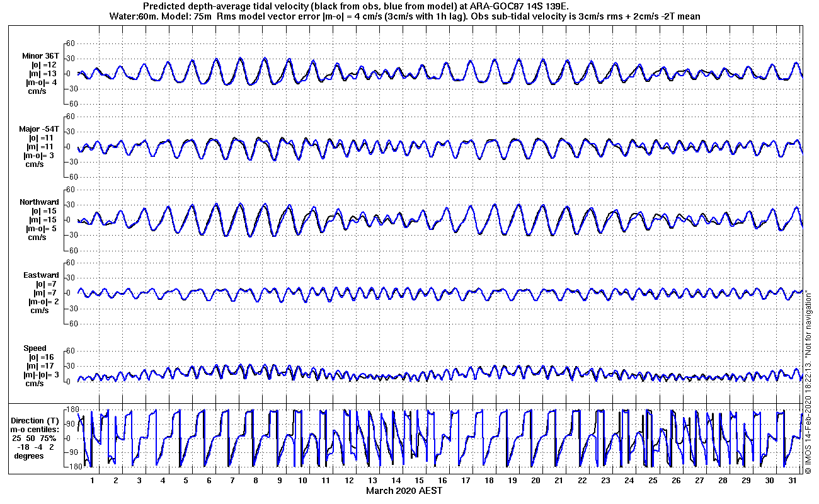Click the '|m-o|= 5' value under Northward
This screenshot has height=504, width=819.
point(40,228)
